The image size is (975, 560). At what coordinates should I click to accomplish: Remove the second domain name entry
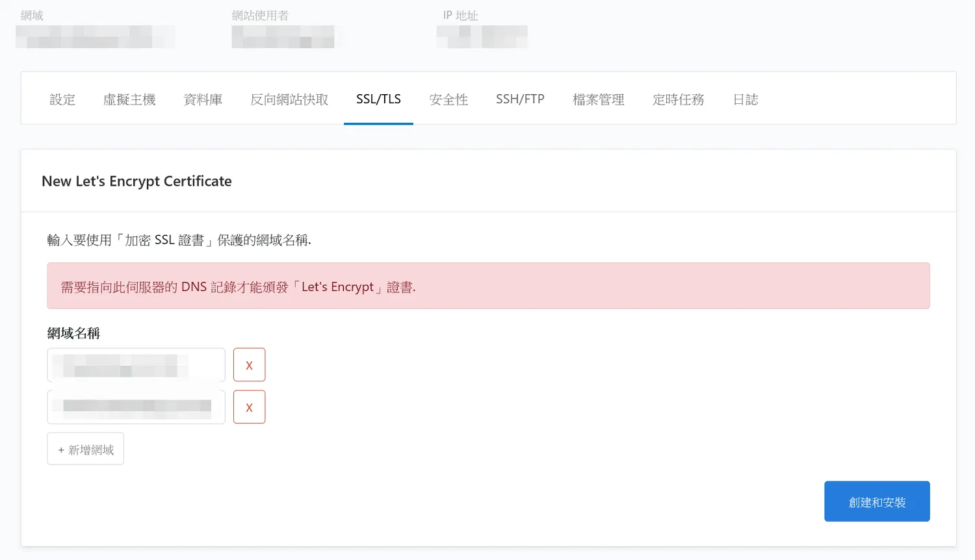click(249, 407)
